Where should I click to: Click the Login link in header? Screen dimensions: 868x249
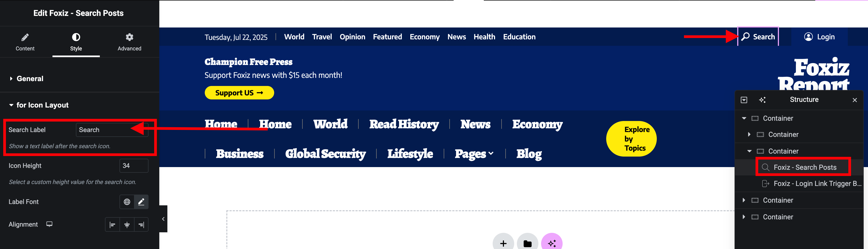(x=819, y=37)
